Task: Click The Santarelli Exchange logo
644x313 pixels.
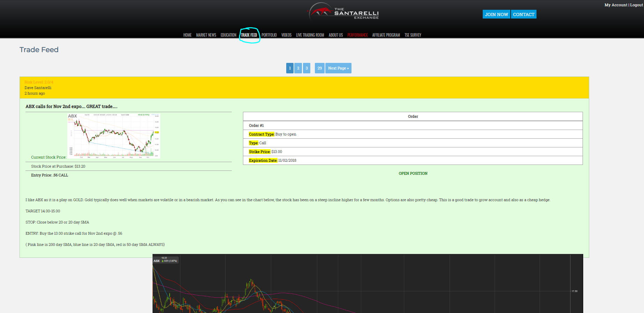Action: [x=343, y=12]
